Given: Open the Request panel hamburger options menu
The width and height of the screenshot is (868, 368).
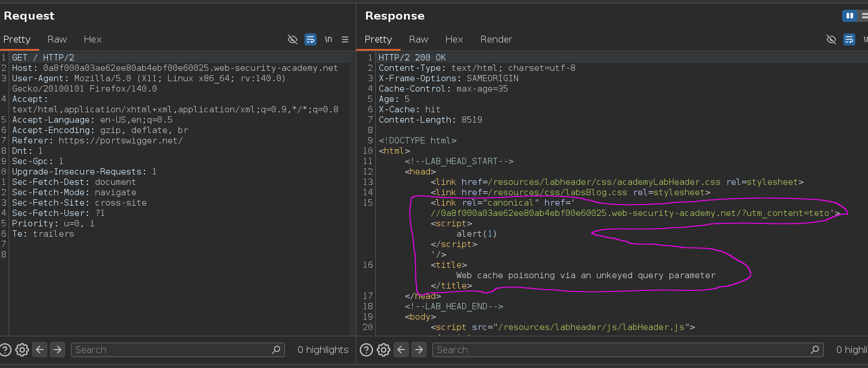Looking at the screenshot, I should point(345,39).
